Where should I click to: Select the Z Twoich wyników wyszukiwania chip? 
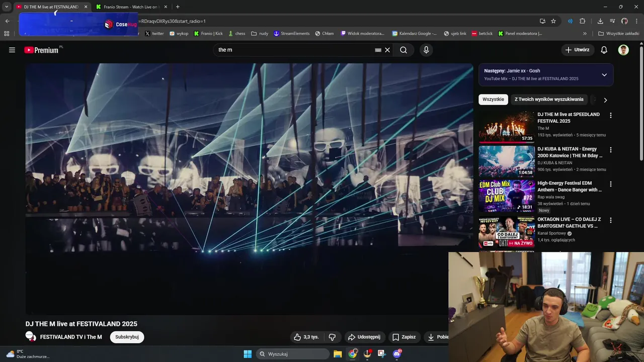point(549,100)
